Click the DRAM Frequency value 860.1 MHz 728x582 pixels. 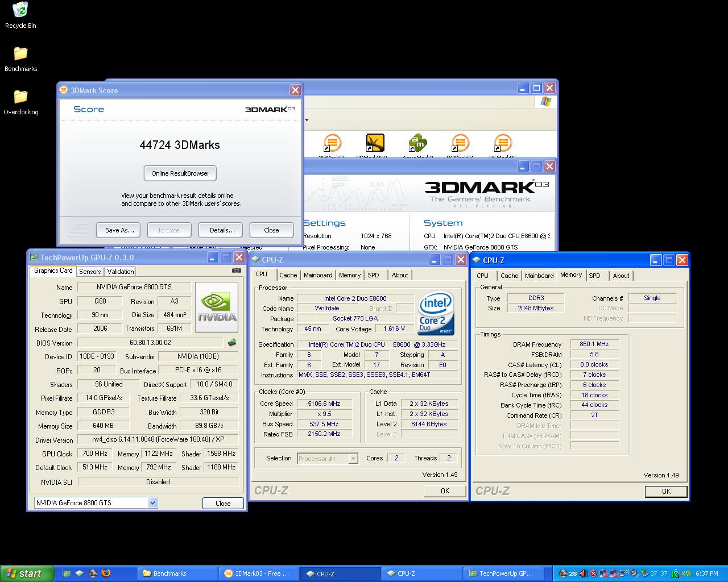[594, 344]
